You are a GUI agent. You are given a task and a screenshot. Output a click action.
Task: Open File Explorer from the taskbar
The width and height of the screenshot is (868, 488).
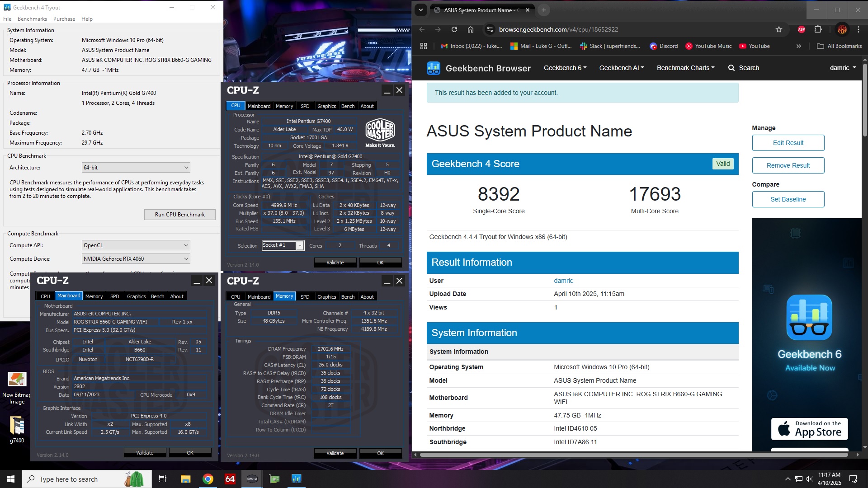click(x=185, y=479)
